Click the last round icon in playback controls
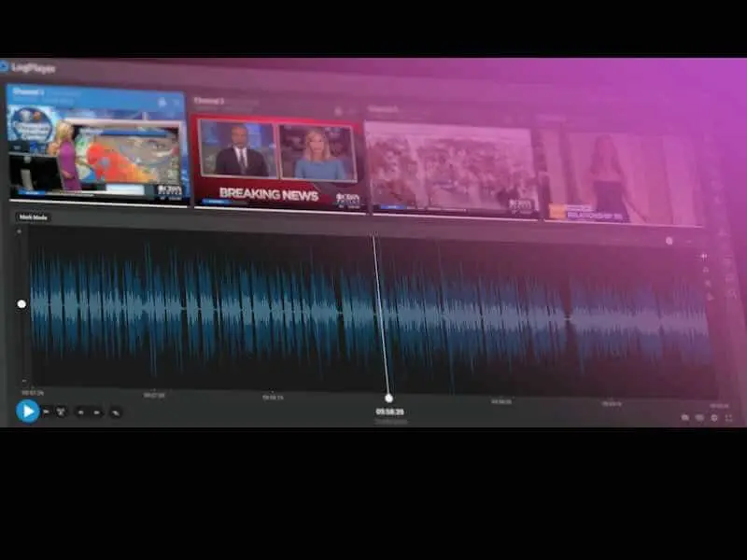The width and height of the screenshot is (747, 560). (116, 412)
